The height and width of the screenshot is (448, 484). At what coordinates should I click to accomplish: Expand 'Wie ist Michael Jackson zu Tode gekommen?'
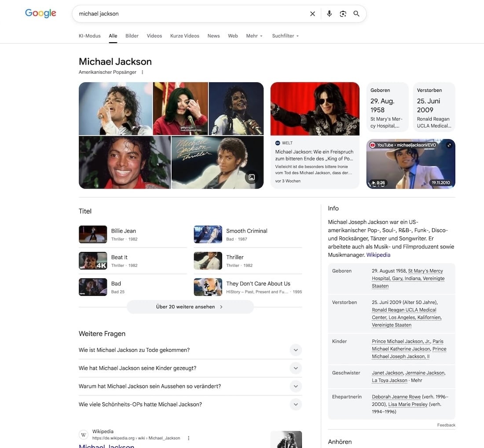190,350
